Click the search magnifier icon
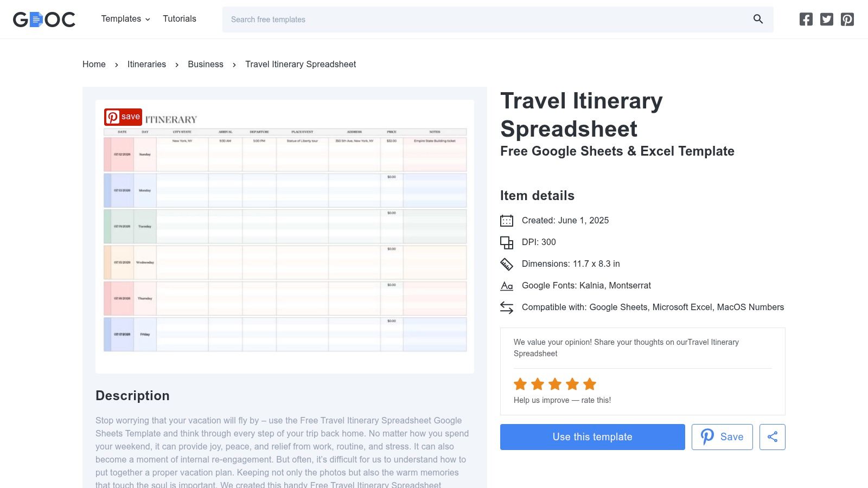868x488 pixels. click(x=757, y=19)
